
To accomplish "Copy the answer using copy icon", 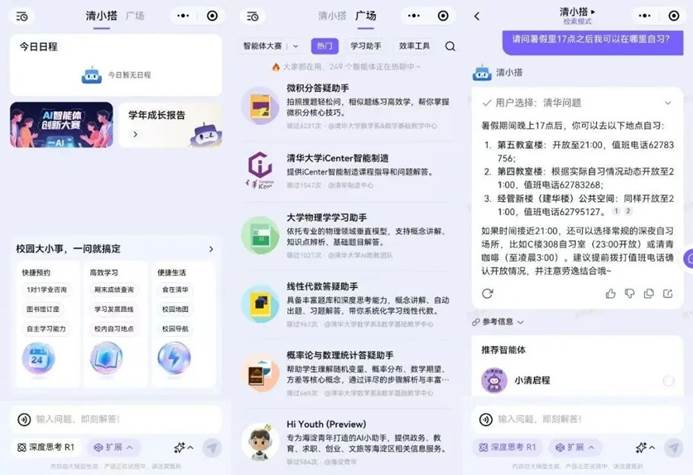I will click(x=649, y=293).
